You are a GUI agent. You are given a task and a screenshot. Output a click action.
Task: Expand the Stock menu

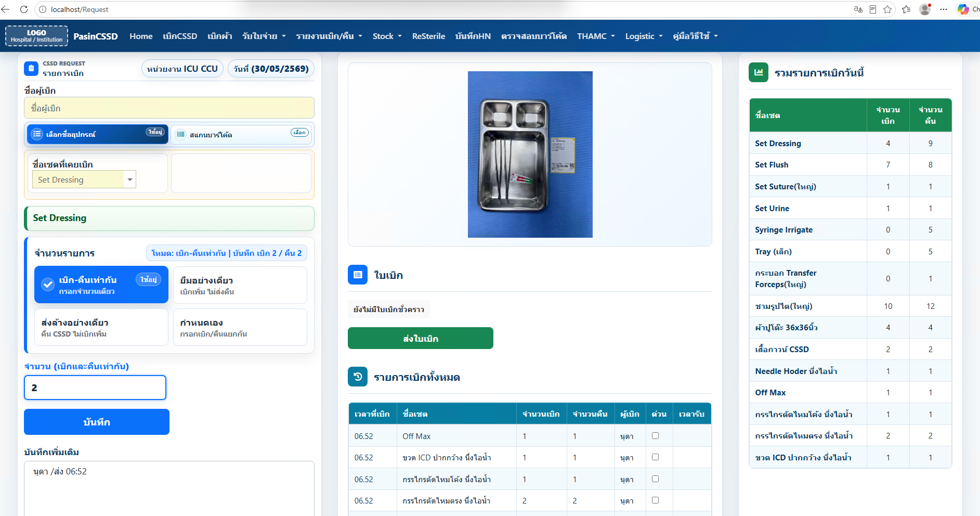(x=387, y=36)
